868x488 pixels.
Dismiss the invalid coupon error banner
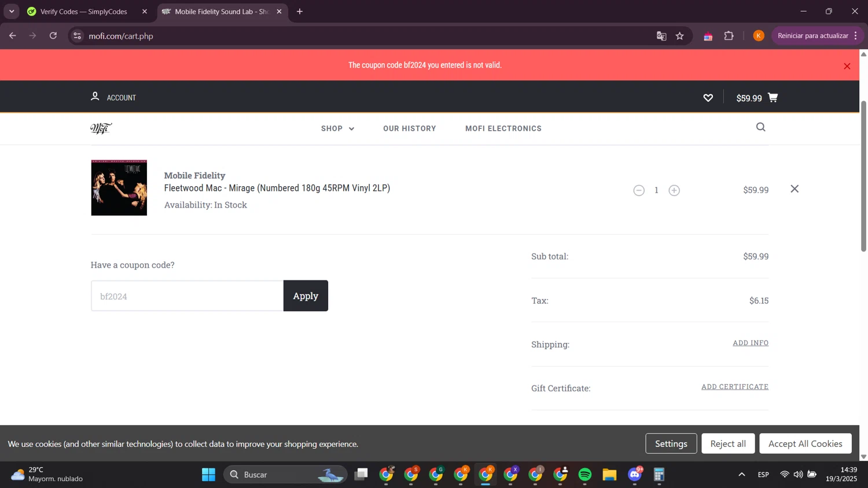(847, 66)
